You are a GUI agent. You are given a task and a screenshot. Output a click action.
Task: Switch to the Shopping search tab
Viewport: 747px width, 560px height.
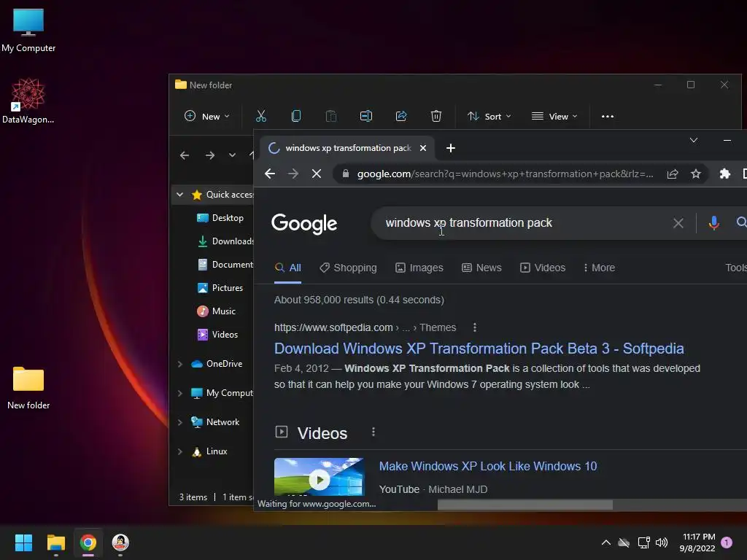coord(348,268)
